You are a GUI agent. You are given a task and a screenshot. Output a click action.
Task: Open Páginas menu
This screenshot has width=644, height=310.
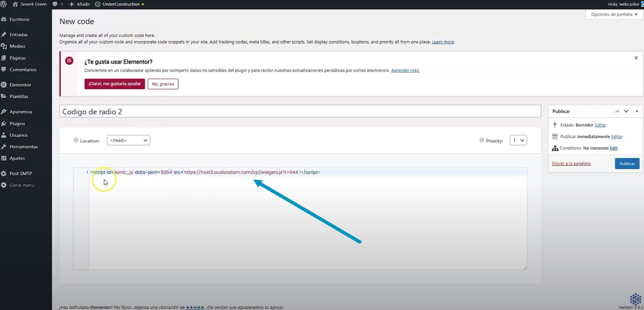[x=18, y=58]
